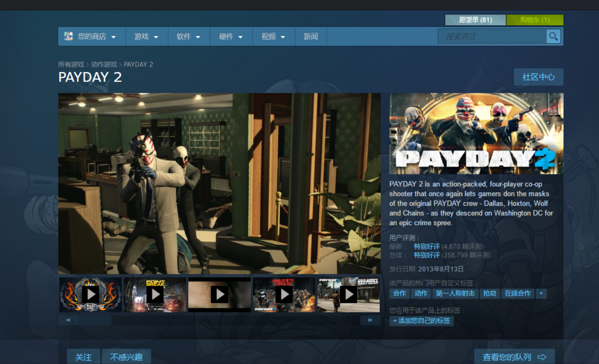Expand the 游戏 dropdown menu
Image resolution: width=599 pixels, height=364 pixels.
[x=147, y=37]
